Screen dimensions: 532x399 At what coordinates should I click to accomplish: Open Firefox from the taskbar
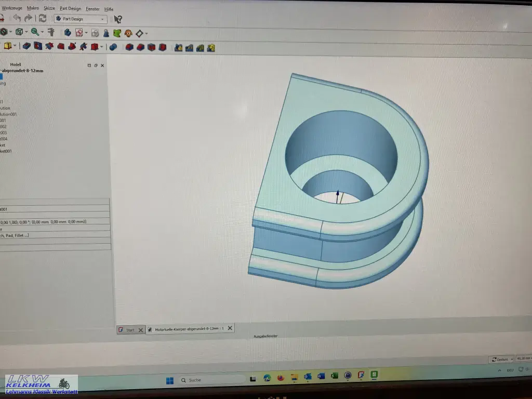(x=281, y=378)
